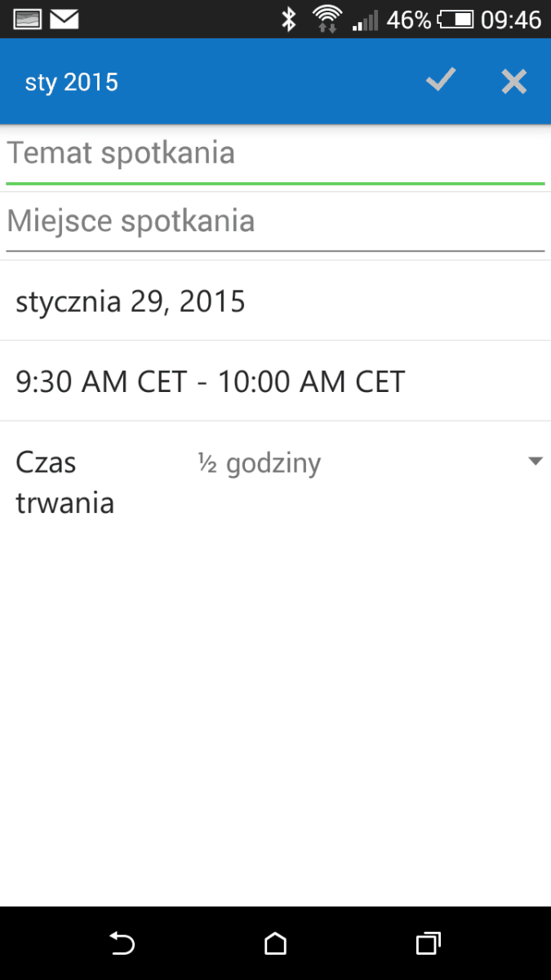Focus the 'Miejsce spotkania' field
This screenshot has height=980, width=551.
(x=275, y=224)
